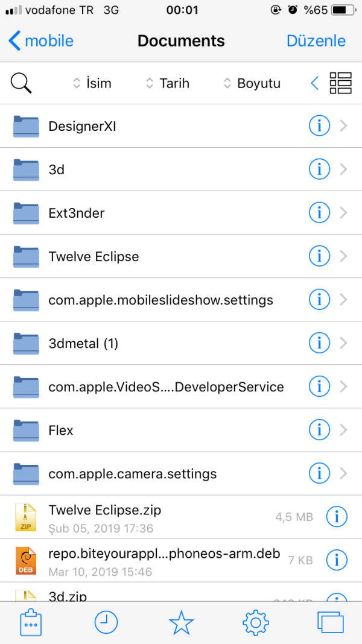Open the file manager home tab icon
The height and width of the screenshot is (644, 362).
(x=31, y=623)
